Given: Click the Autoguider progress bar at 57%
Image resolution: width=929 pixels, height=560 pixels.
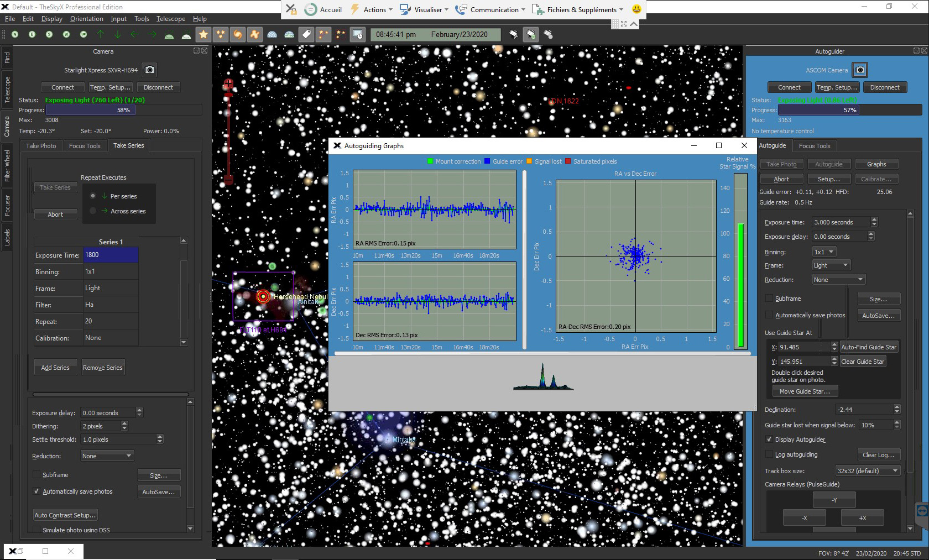Looking at the screenshot, I should point(850,110).
